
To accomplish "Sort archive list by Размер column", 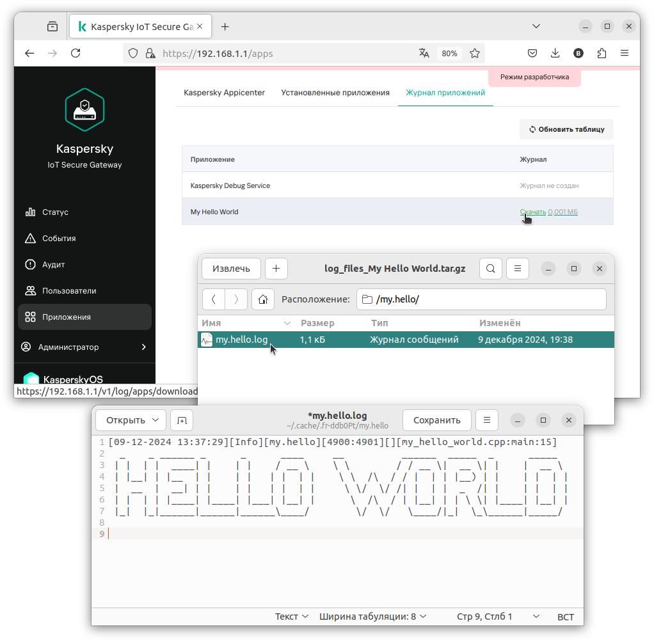I will pos(332,323).
